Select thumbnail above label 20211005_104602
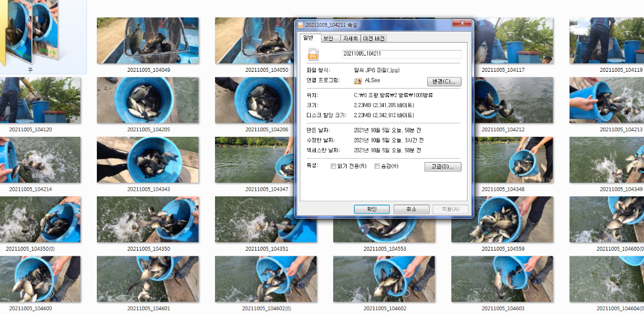The height and width of the screenshot is (314, 644). pyautogui.click(x=384, y=279)
